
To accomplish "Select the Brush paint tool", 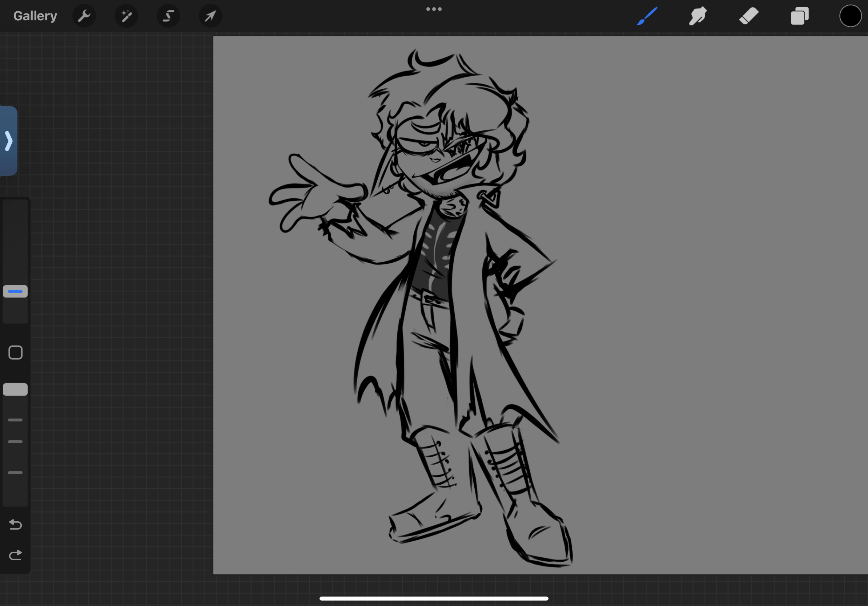I will [647, 16].
